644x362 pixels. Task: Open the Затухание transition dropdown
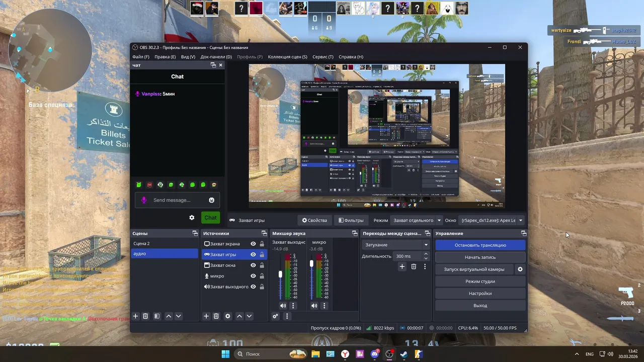(x=396, y=245)
